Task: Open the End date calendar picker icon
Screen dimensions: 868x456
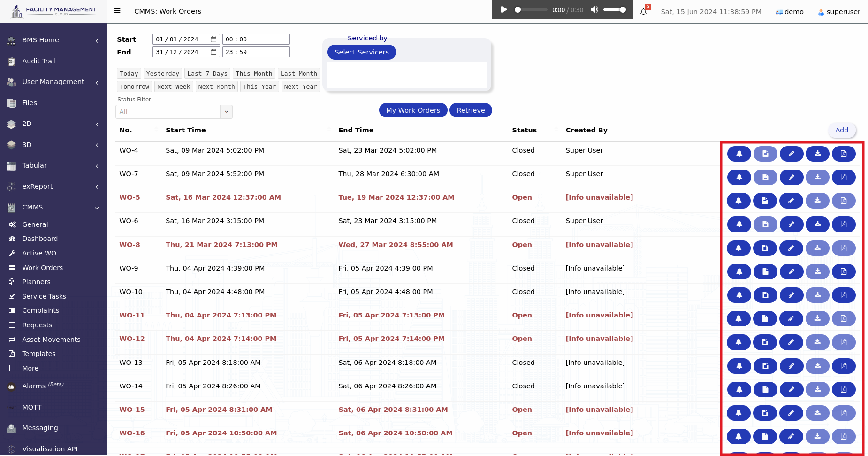Action: tap(213, 52)
